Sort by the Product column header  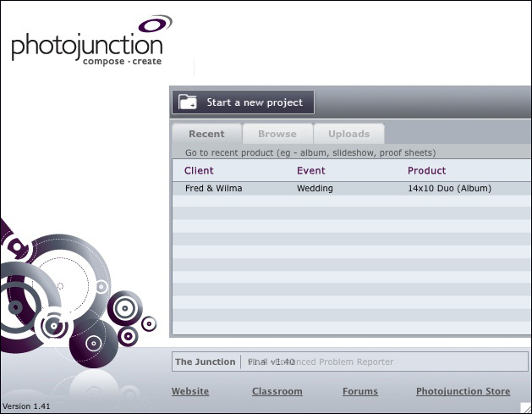[x=426, y=170]
